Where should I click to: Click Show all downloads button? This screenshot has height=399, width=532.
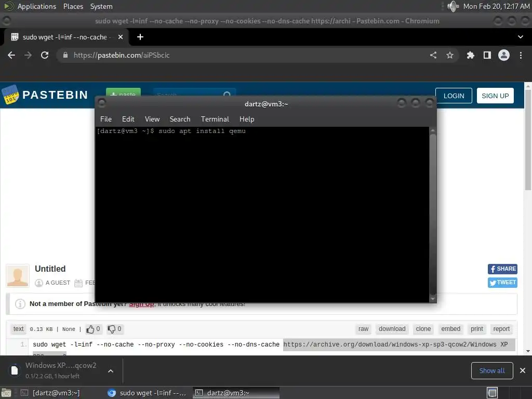[492, 370]
